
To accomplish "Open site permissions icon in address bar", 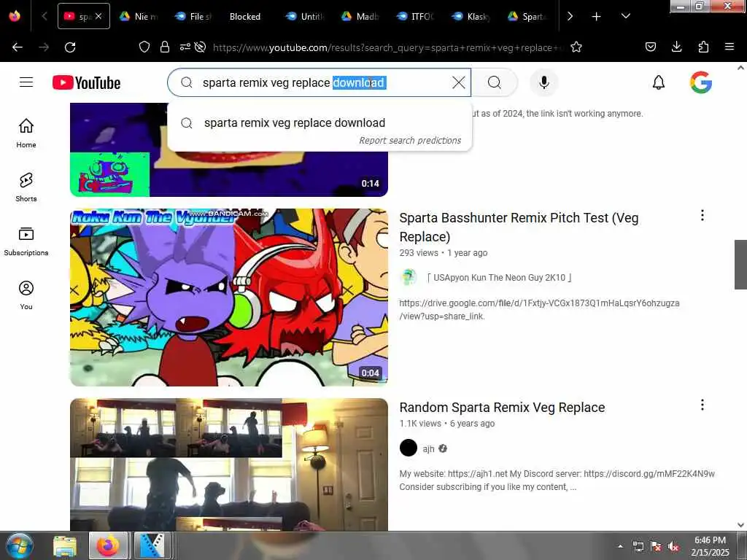I will [185, 47].
